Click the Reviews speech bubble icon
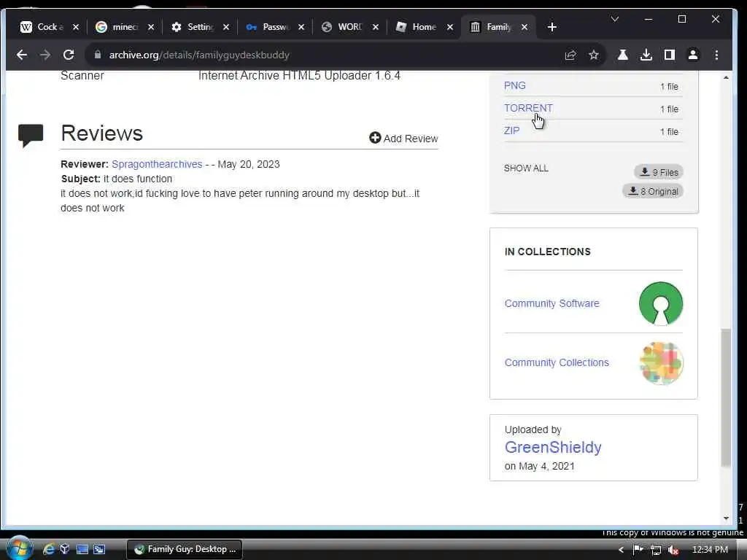The image size is (747, 560). point(31,135)
